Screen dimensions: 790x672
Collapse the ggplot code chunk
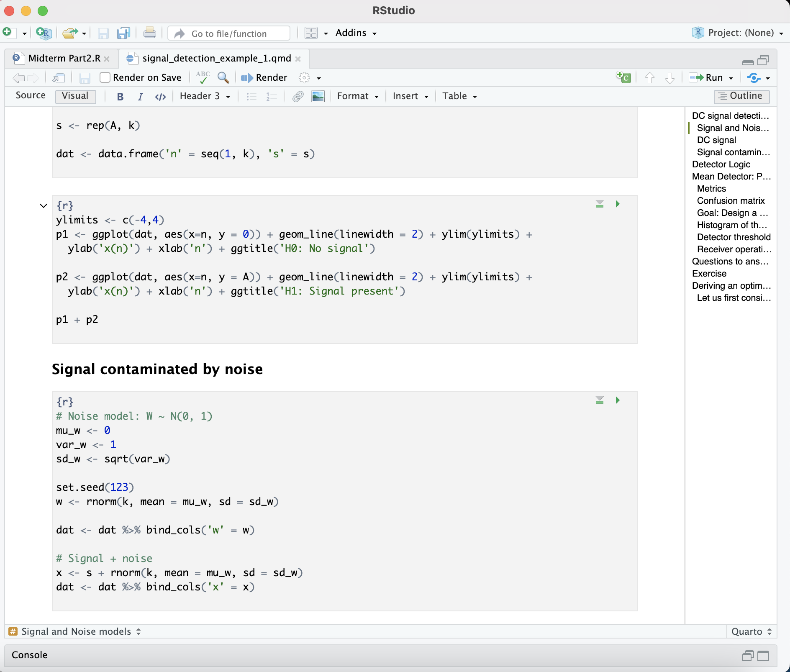44,205
